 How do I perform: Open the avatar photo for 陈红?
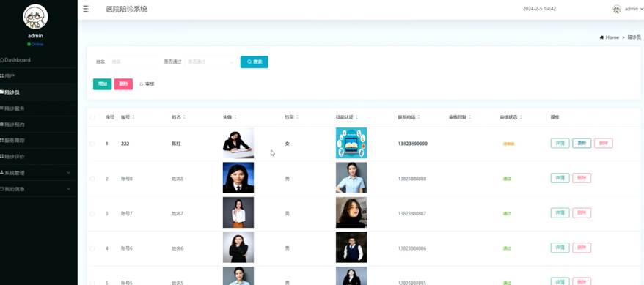pos(238,143)
